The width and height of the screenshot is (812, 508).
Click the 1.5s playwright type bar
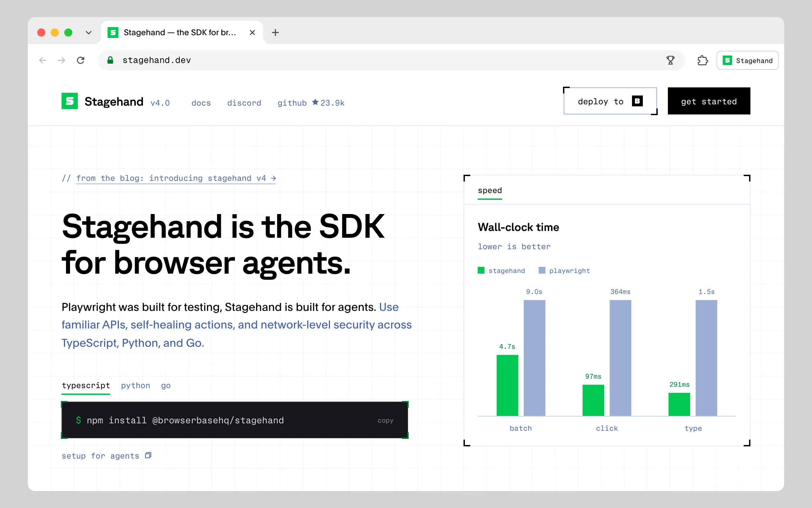coord(706,358)
